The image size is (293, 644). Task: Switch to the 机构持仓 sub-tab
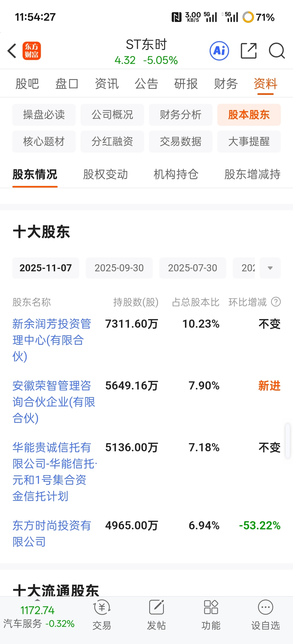click(x=176, y=174)
